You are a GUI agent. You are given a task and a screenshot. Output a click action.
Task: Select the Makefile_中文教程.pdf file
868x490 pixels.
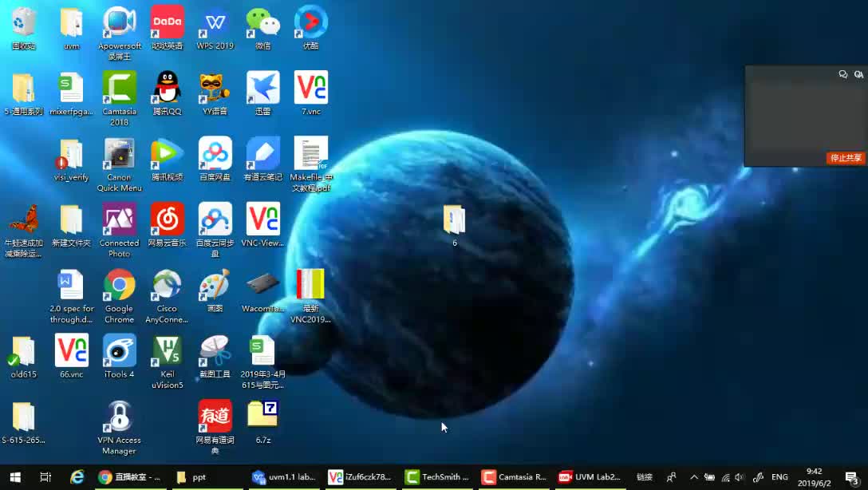[x=310, y=164]
